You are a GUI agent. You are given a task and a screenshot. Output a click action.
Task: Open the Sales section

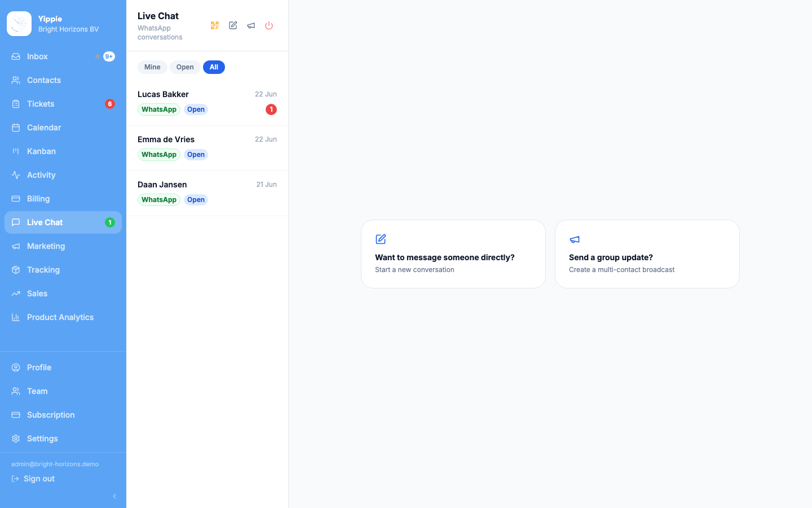pos(63,294)
